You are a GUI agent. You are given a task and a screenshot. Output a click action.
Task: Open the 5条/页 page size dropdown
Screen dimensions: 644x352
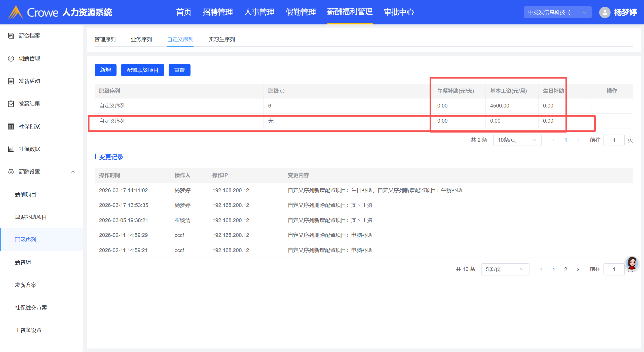(505, 269)
